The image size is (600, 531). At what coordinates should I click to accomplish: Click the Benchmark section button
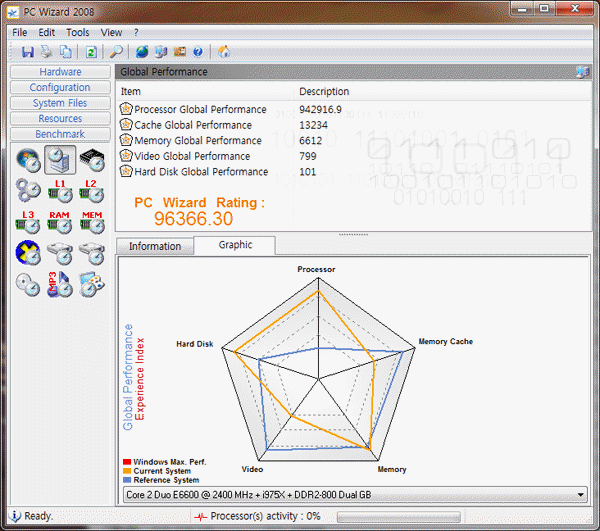(60, 134)
